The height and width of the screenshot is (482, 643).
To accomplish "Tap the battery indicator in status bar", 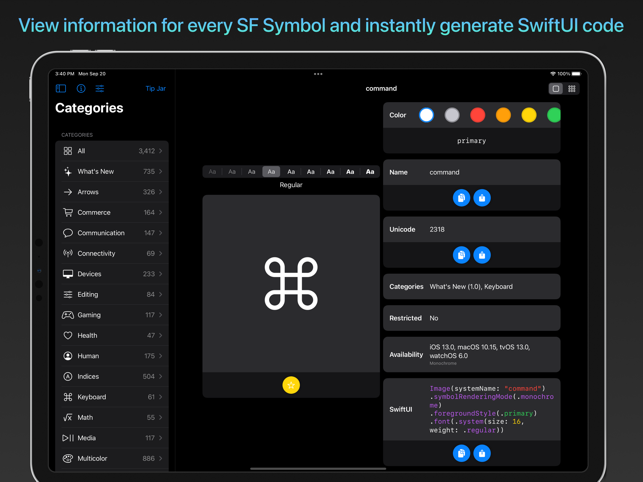I will pos(576,74).
